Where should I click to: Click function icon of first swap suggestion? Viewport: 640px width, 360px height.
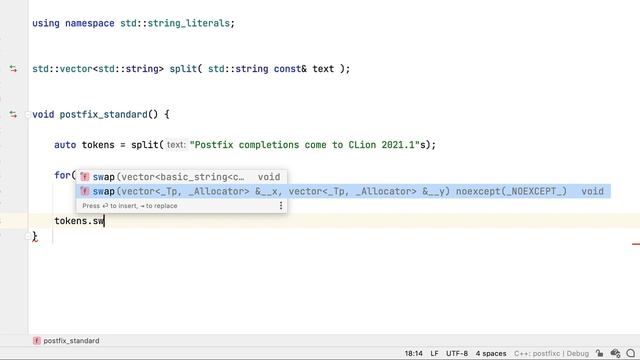click(84, 177)
